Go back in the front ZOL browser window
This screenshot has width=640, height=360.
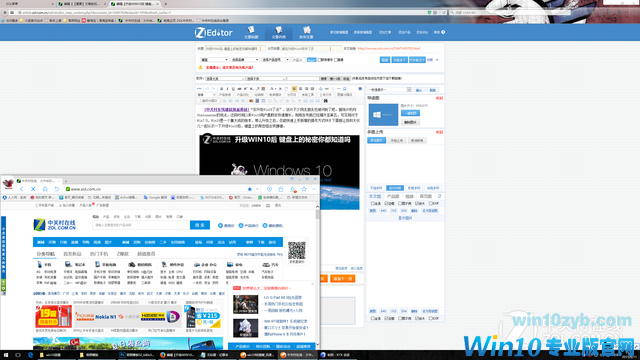pyautogui.click(x=22, y=189)
